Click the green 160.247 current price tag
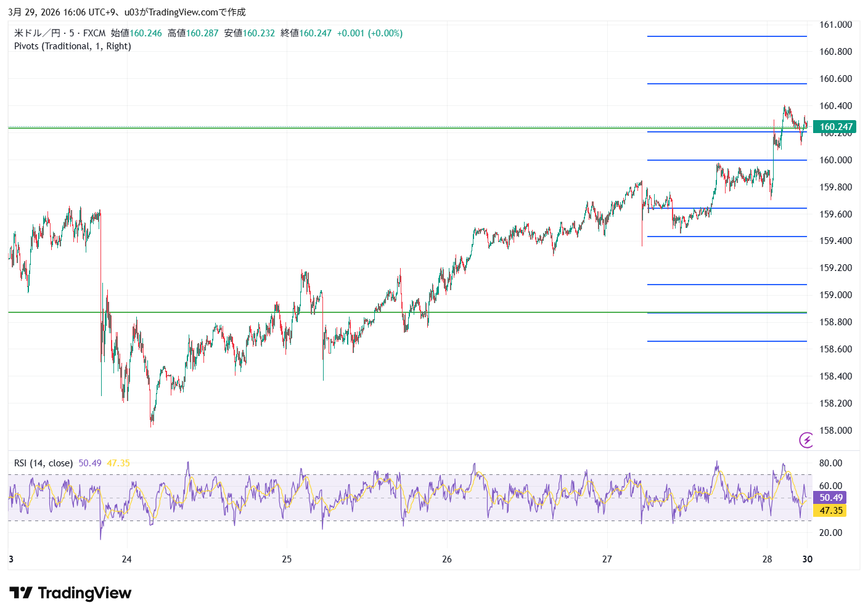The height and width of the screenshot is (616, 868). click(x=835, y=127)
